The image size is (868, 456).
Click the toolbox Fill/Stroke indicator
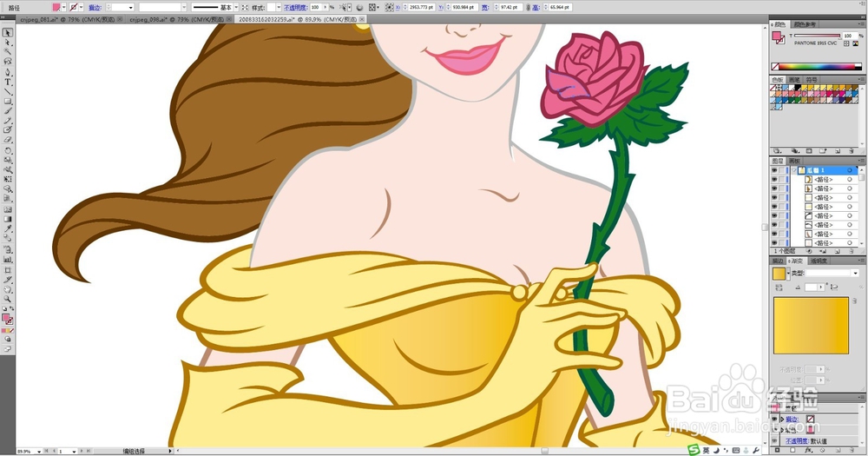tap(8, 319)
